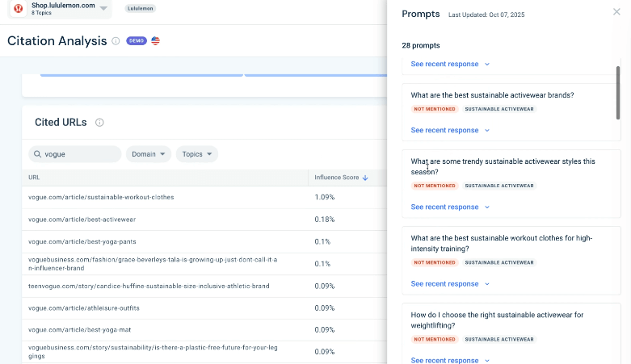The image size is (631, 364).
Task: Click SUSTAINABLE ACTIVEWEAR tag on high-intensity training prompt
Action: pyautogui.click(x=499, y=262)
